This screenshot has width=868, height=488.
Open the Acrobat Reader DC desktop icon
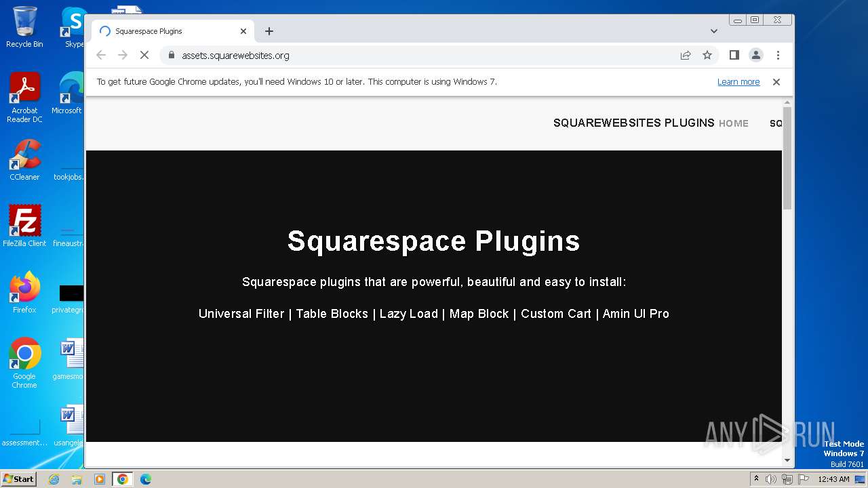coord(24,98)
